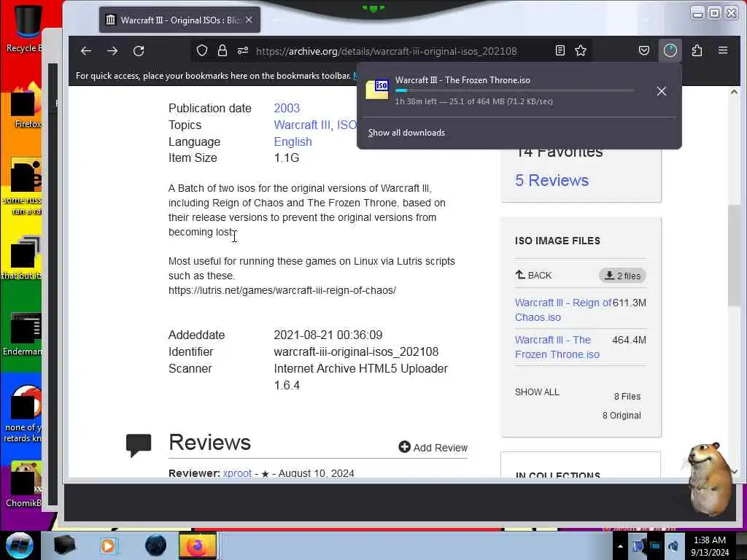Open the English language link
The width and height of the screenshot is (747, 560).
(x=293, y=142)
